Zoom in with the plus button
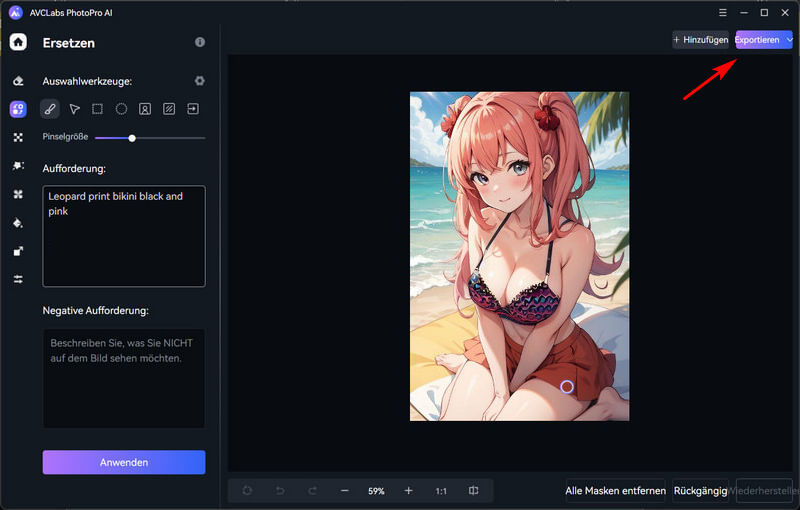The width and height of the screenshot is (800, 510). [x=408, y=491]
